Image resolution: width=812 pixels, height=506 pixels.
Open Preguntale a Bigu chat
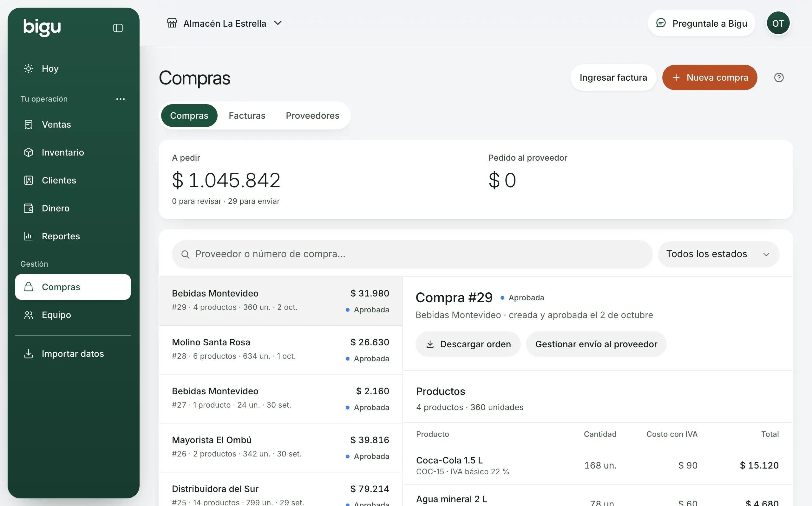(x=701, y=23)
